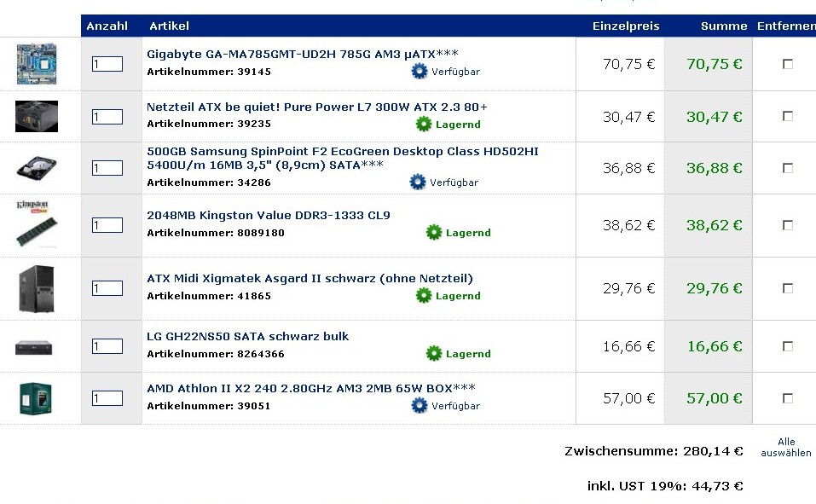This screenshot has width=816, height=504.
Task: Click the Alle auswählen link
Action: (x=786, y=447)
